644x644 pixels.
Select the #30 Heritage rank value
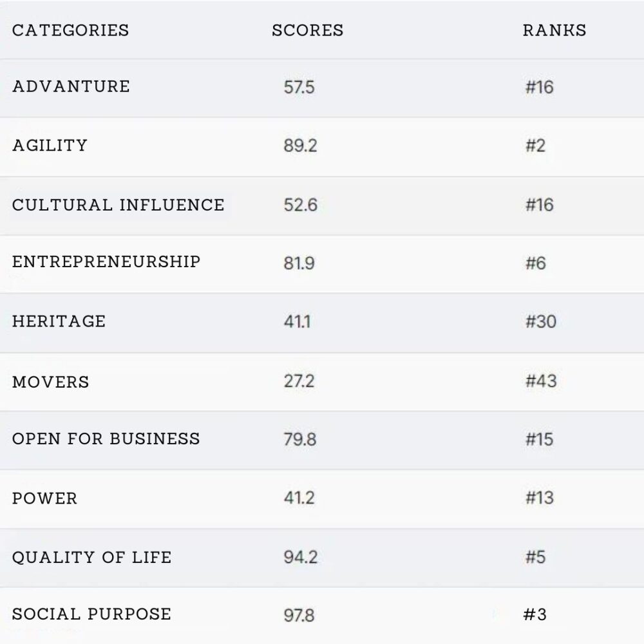tap(540, 321)
